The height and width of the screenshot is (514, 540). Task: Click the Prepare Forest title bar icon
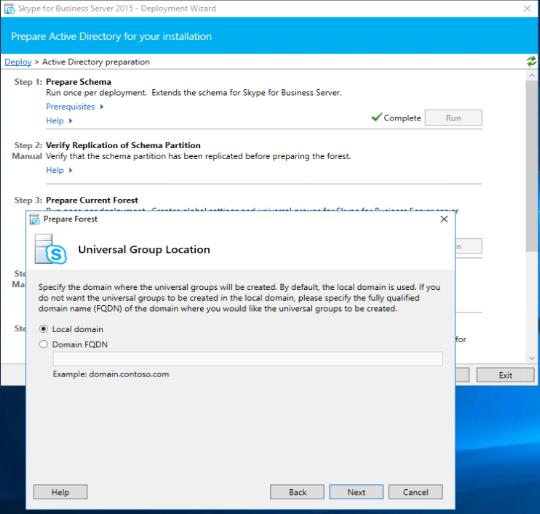[34, 219]
